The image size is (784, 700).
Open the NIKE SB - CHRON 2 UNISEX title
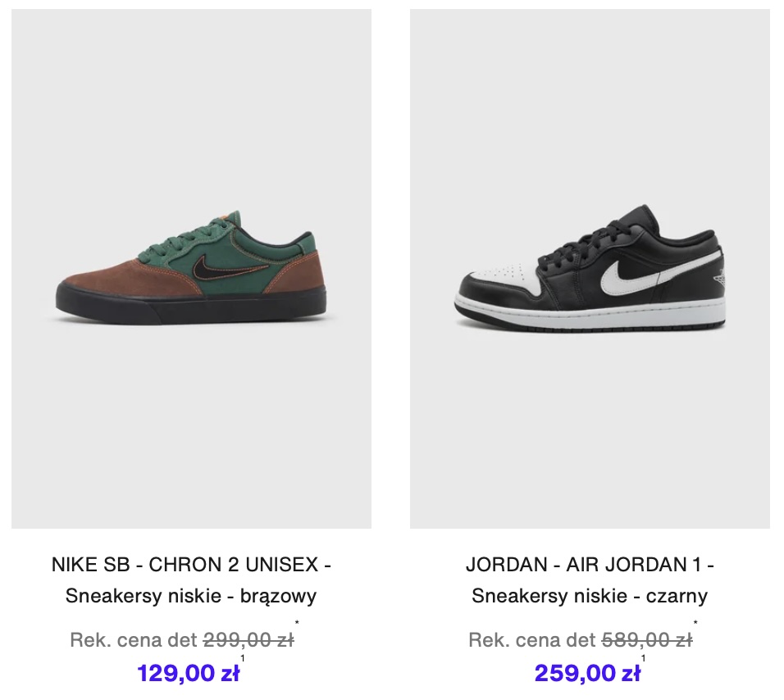191,565
